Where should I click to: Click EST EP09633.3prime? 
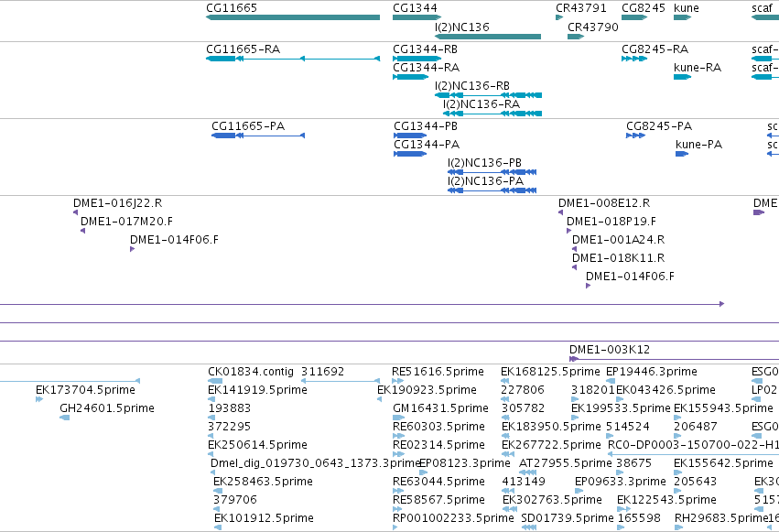pos(579,492)
